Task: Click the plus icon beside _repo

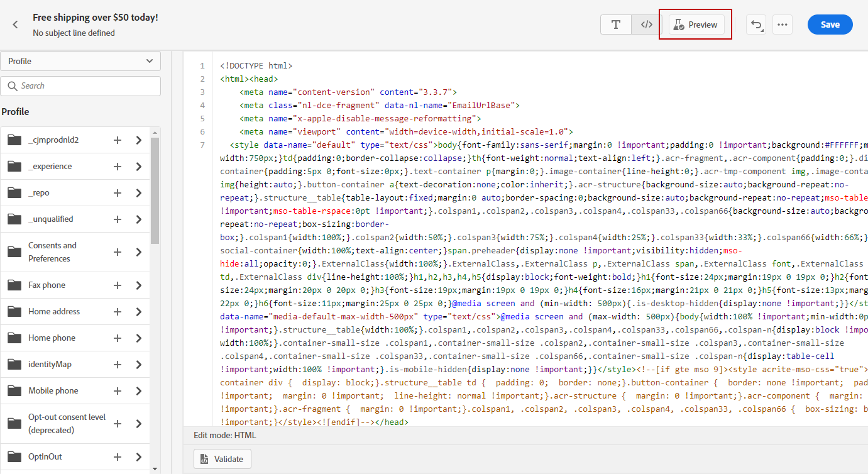Action: [x=117, y=193]
